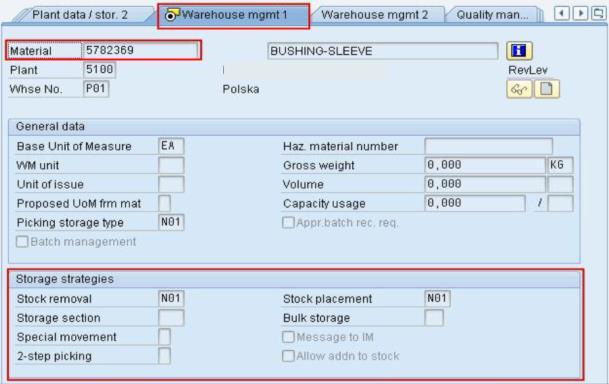Click the WM unit field

(x=171, y=165)
